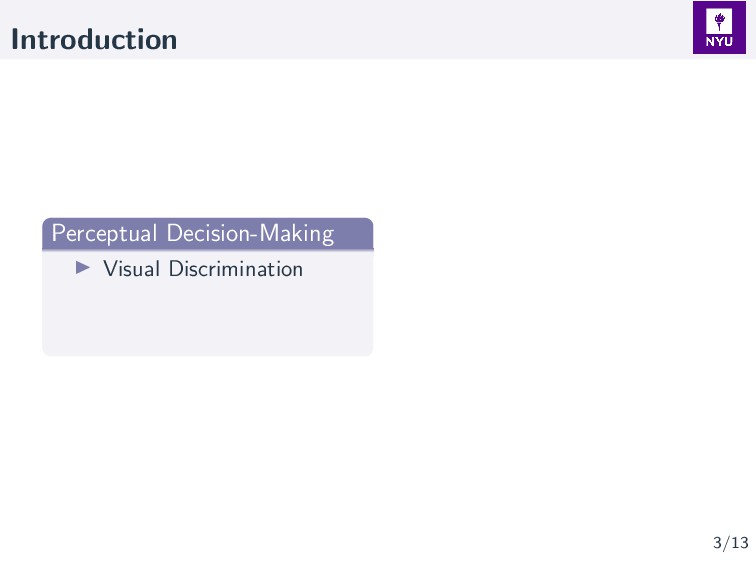Screen dimensions: 756x567
Task: Click the letter I of Introduction
Action: [15, 40]
